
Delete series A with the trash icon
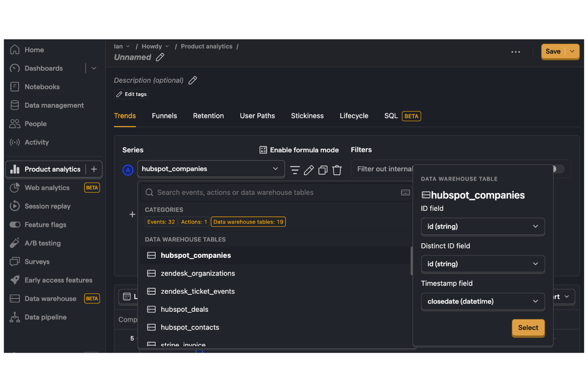(x=337, y=170)
